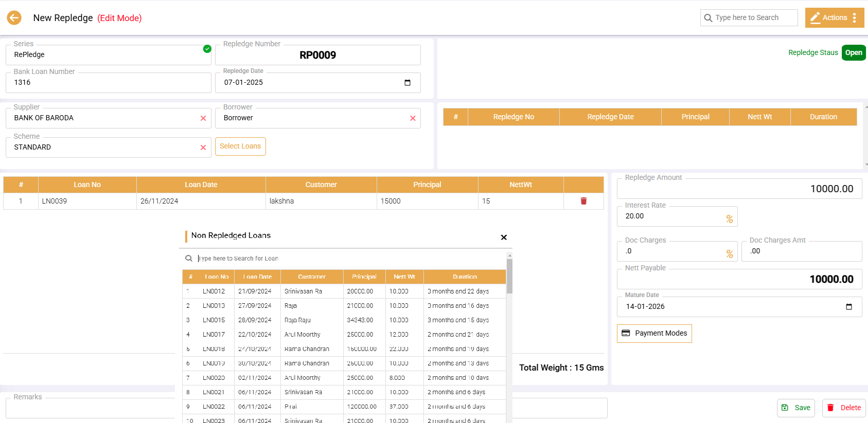Open Payment Modes
This screenshot has height=423, width=868.
[654, 334]
